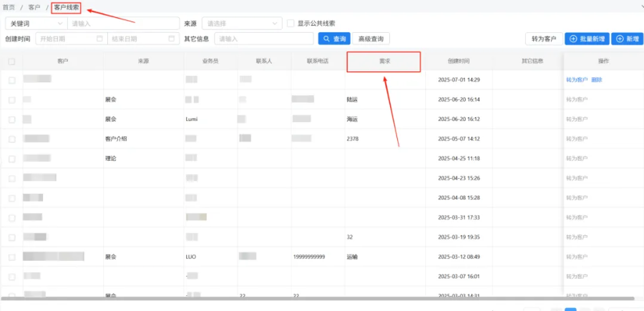Open the 关键词 dropdown
The image size is (644, 311).
36,24
